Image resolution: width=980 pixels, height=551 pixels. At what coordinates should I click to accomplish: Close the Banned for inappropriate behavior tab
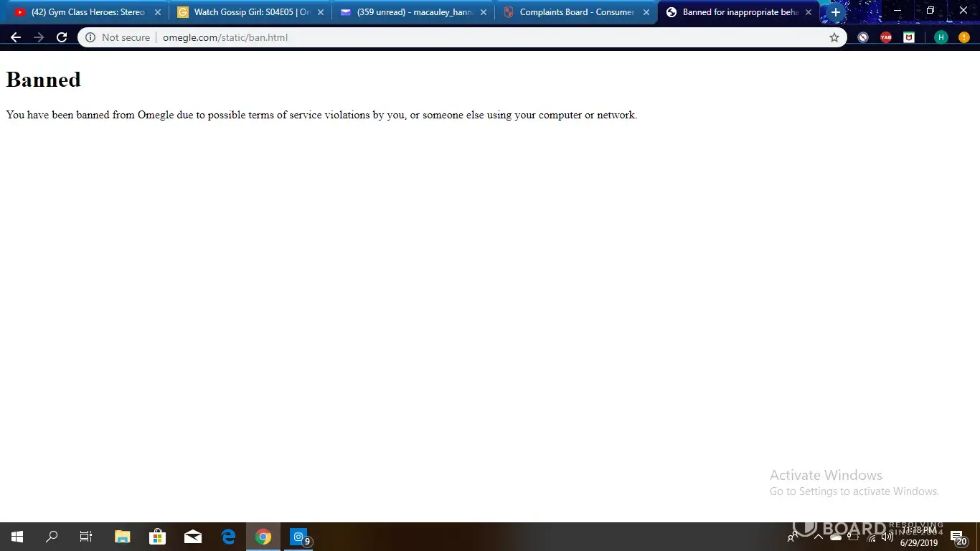pos(809,12)
